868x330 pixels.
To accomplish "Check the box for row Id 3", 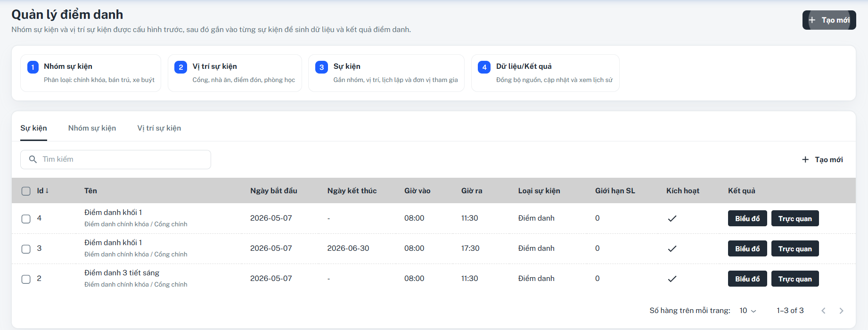I will coord(26,249).
